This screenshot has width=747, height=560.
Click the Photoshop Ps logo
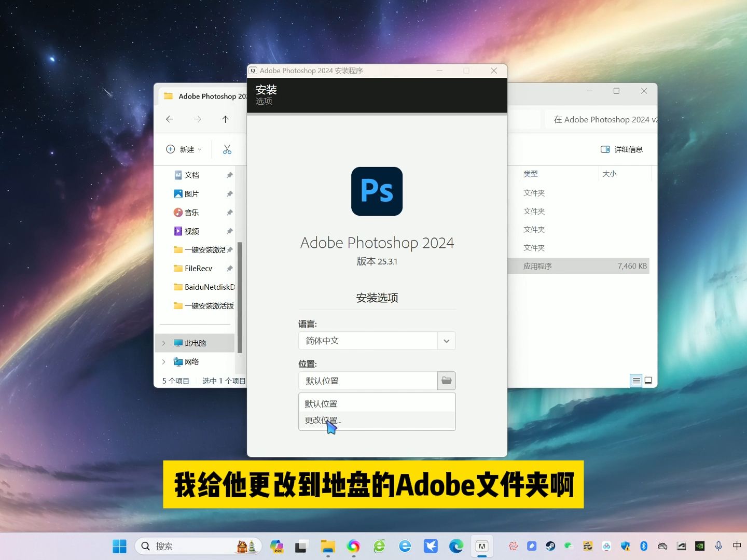pyautogui.click(x=377, y=191)
